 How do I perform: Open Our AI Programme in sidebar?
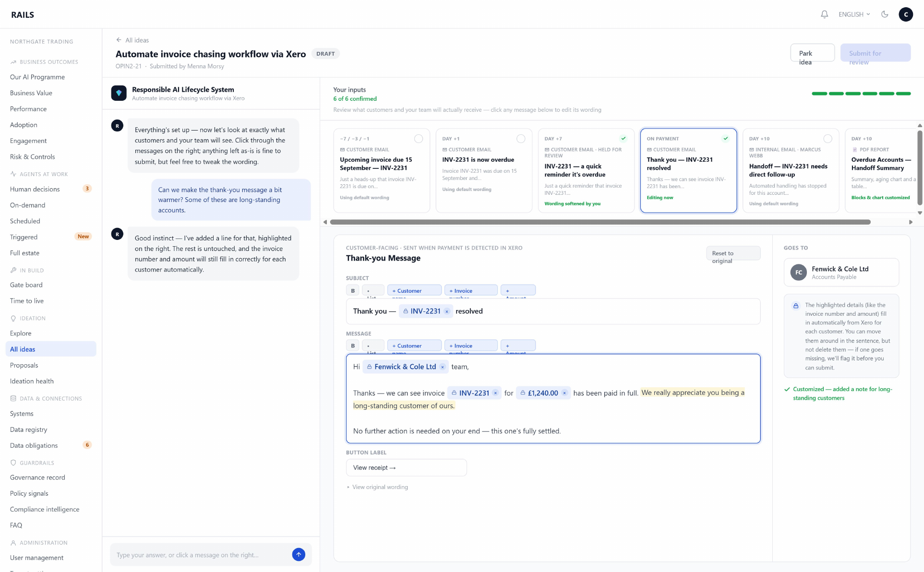pyautogui.click(x=37, y=77)
